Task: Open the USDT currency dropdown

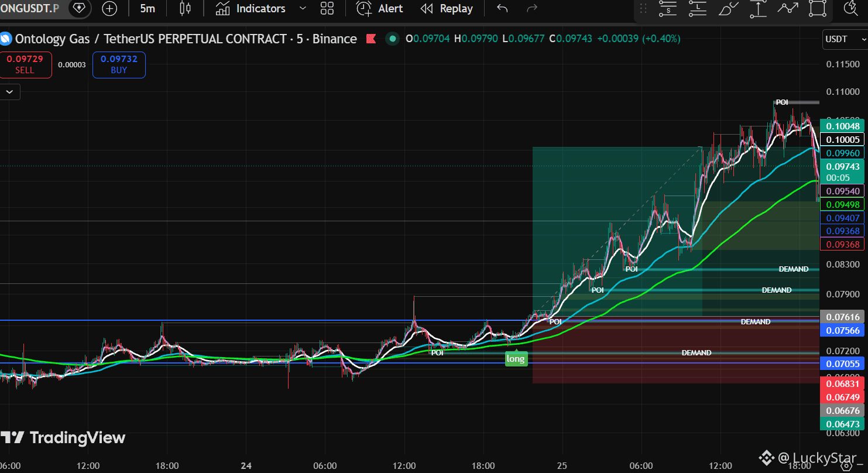Action: 843,39
